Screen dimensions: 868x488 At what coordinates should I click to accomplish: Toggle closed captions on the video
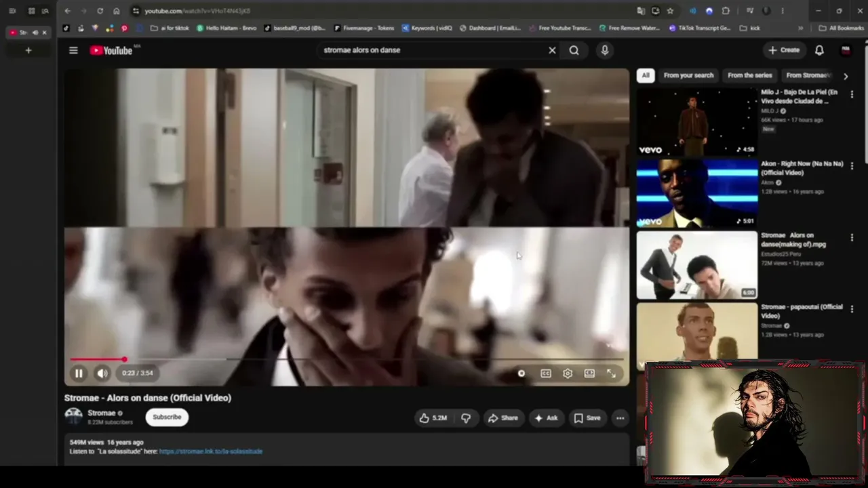(546, 373)
